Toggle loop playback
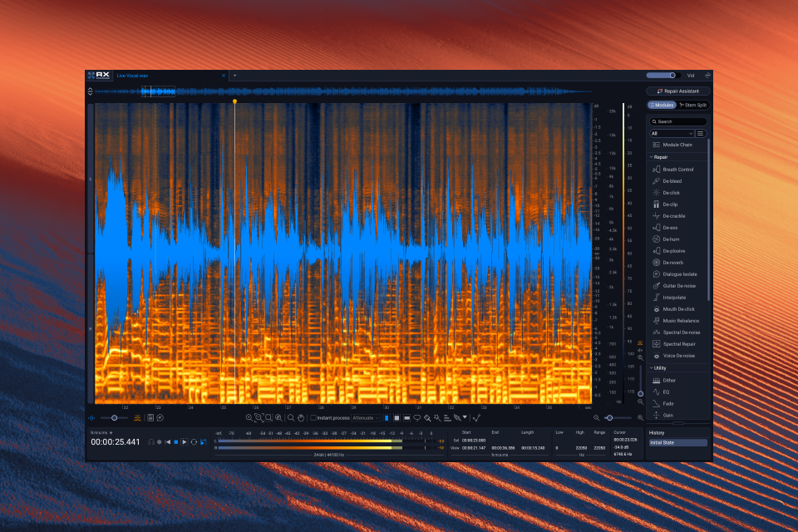Viewport: 798px width, 532px height. 194,442
